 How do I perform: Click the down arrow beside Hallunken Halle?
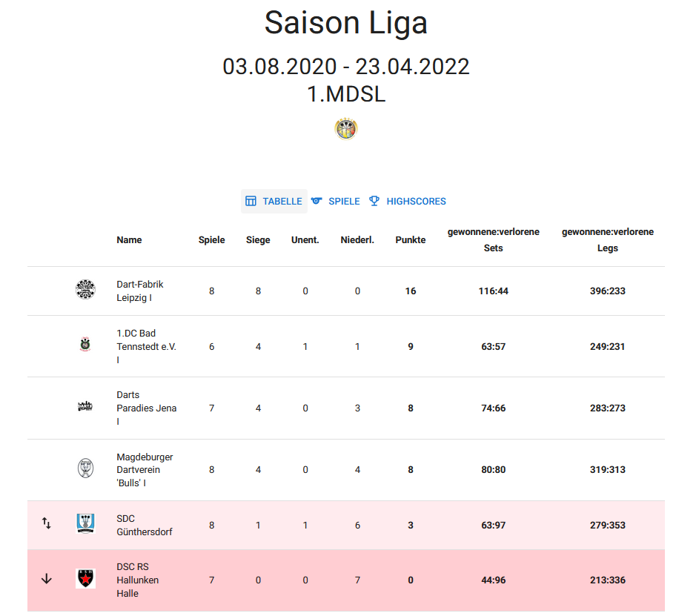(47, 578)
